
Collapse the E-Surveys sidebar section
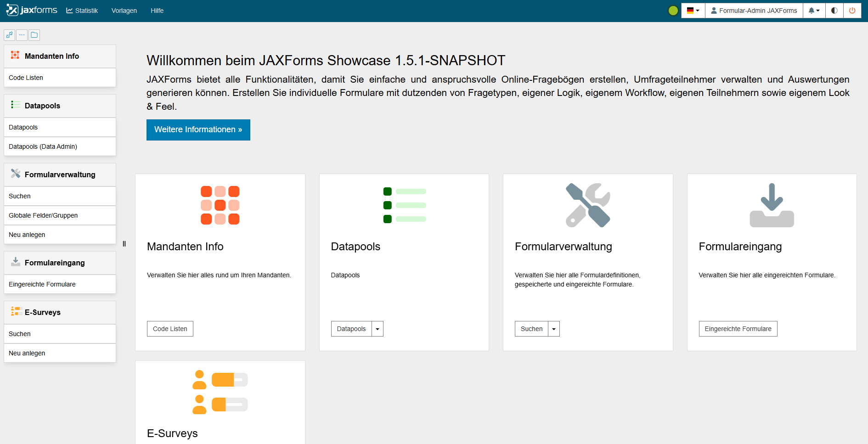tap(60, 312)
